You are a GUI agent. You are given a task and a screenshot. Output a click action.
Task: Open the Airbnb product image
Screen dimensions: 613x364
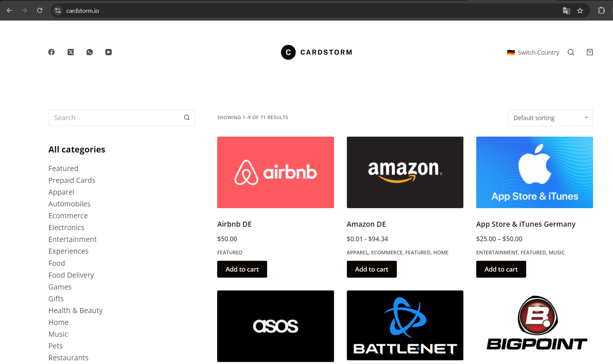[275, 172]
